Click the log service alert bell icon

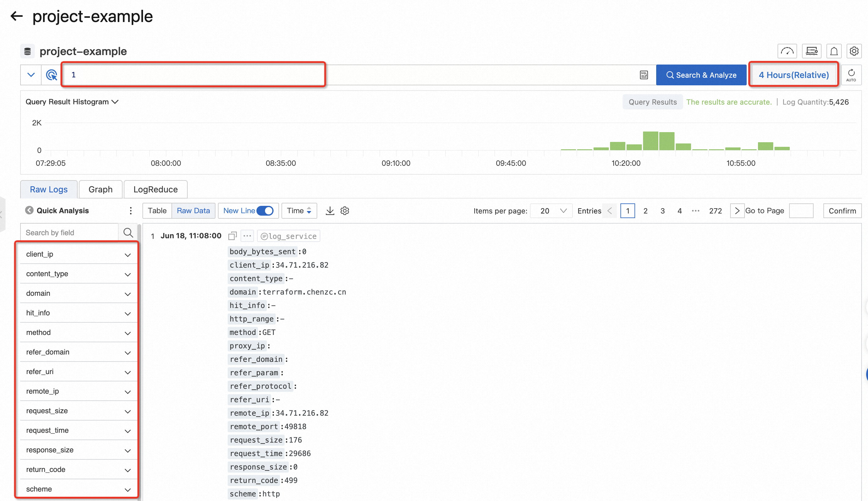pos(833,51)
